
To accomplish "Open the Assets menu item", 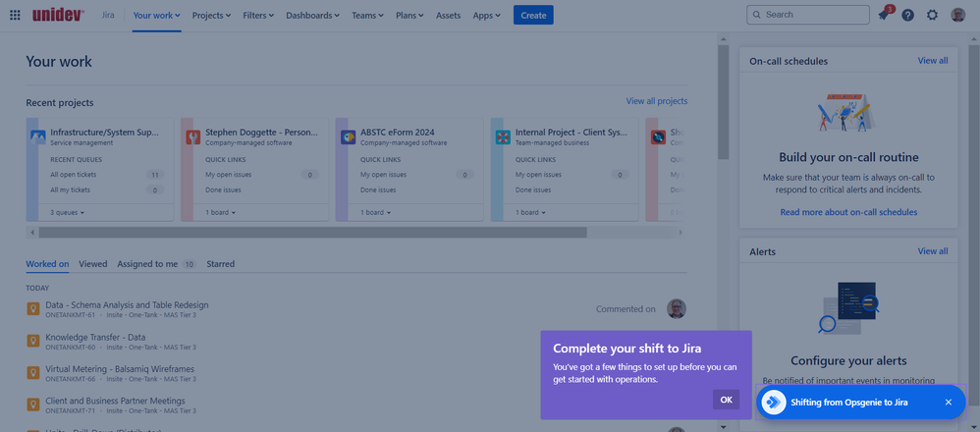I will pos(448,15).
